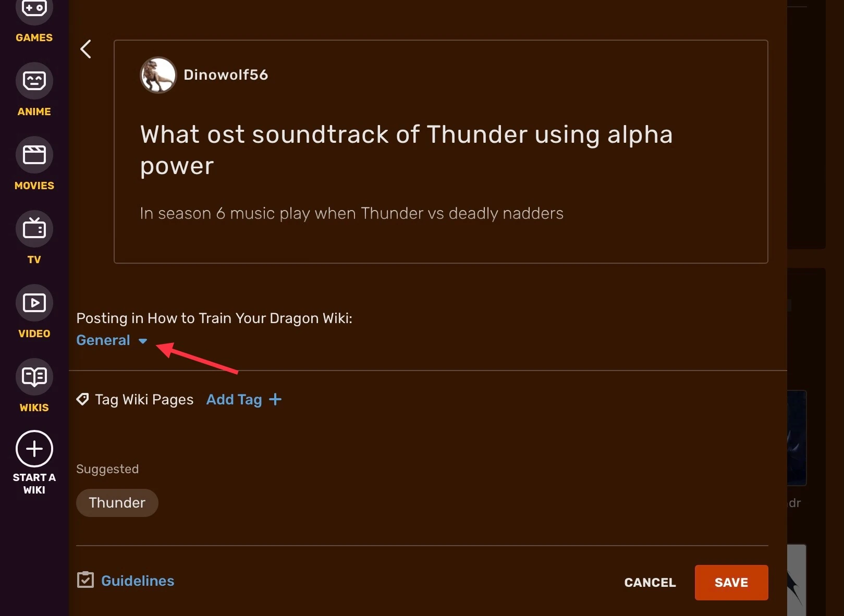The image size is (844, 616).
Task: Click the tag icon beside Tag Wiki Pages
Action: [x=82, y=399]
